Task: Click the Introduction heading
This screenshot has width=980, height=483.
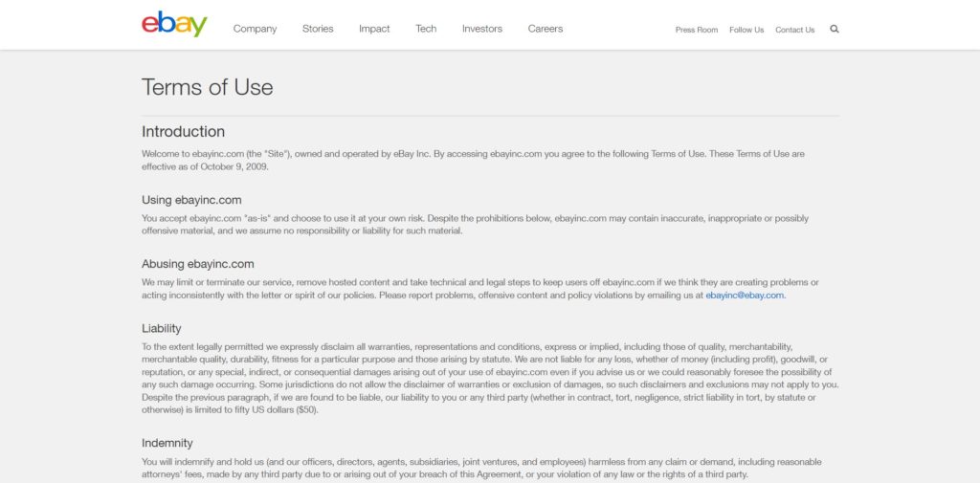Action: (x=183, y=132)
